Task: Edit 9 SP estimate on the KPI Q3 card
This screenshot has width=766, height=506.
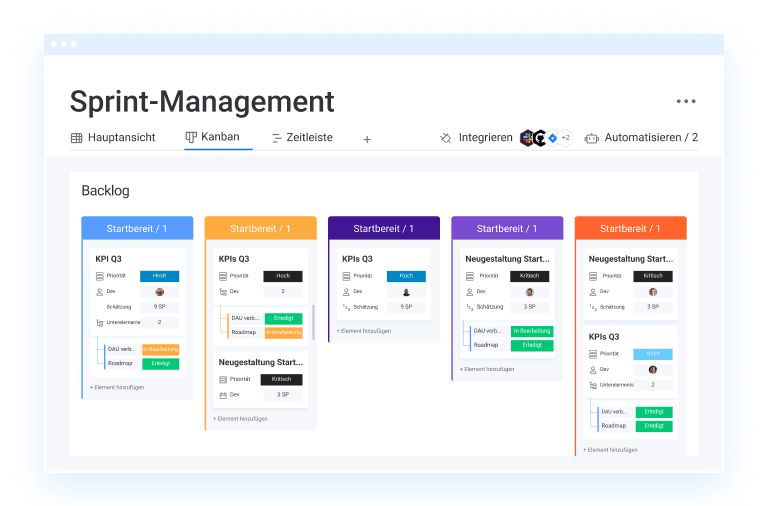Action: click(159, 307)
